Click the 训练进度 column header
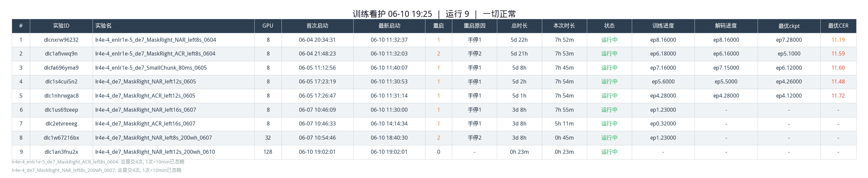The height and width of the screenshot is (178, 868). (663, 26)
